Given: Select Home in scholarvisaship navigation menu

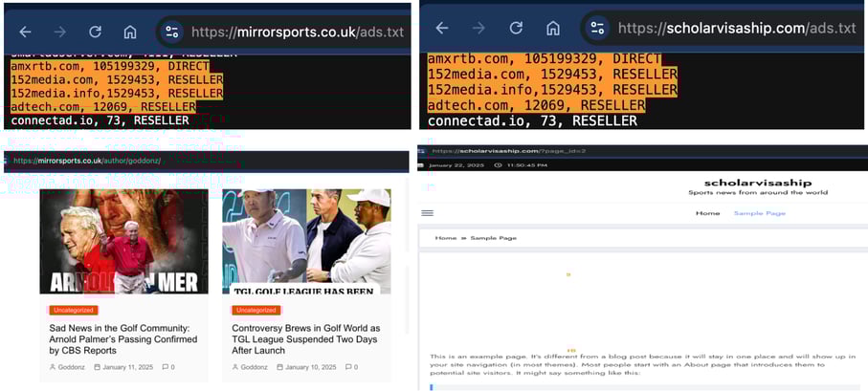Looking at the screenshot, I should point(707,213).
